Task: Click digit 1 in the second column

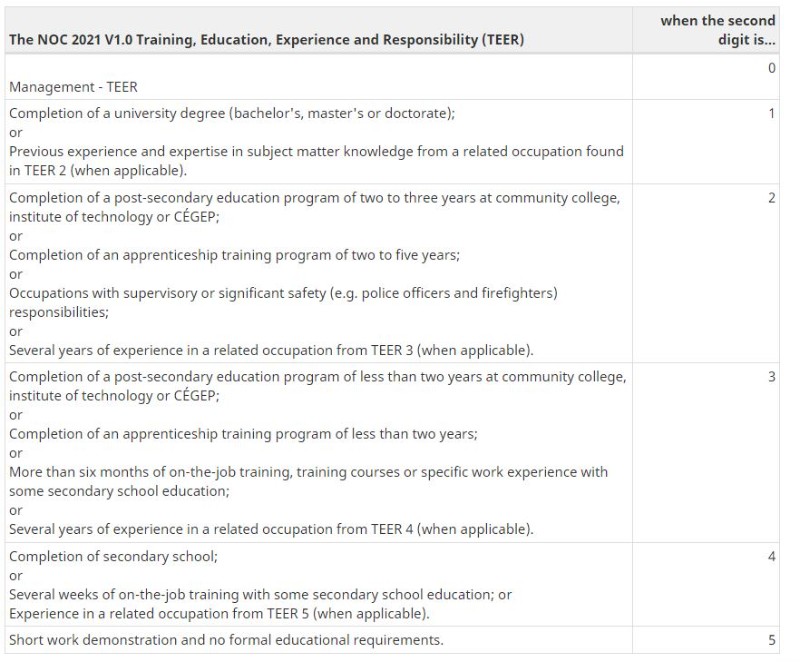Action: [772, 113]
